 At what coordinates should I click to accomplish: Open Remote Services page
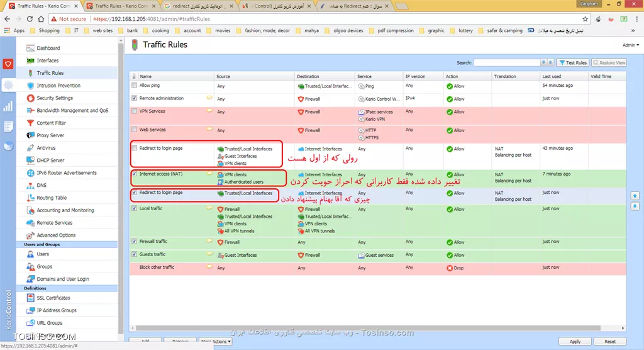click(54, 222)
